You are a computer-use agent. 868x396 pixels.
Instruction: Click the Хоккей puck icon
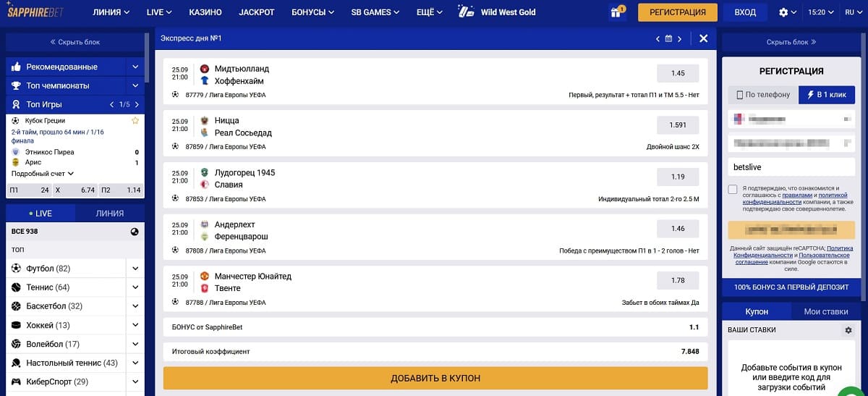click(16, 325)
